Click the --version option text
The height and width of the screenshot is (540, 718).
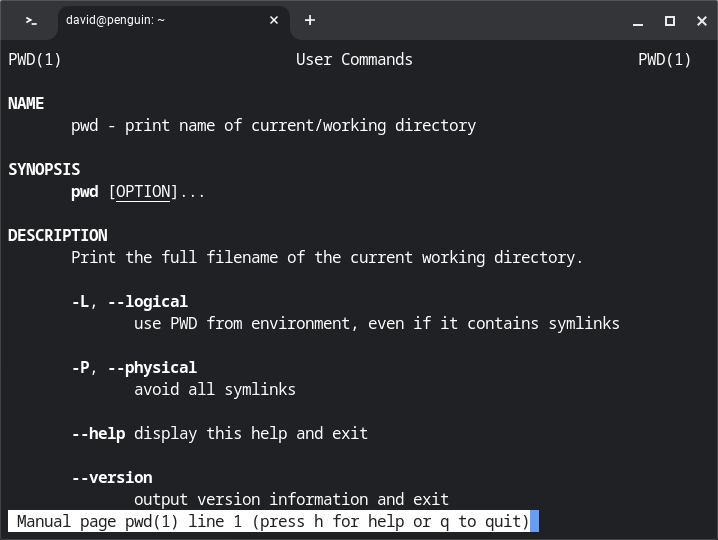[x=112, y=478]
